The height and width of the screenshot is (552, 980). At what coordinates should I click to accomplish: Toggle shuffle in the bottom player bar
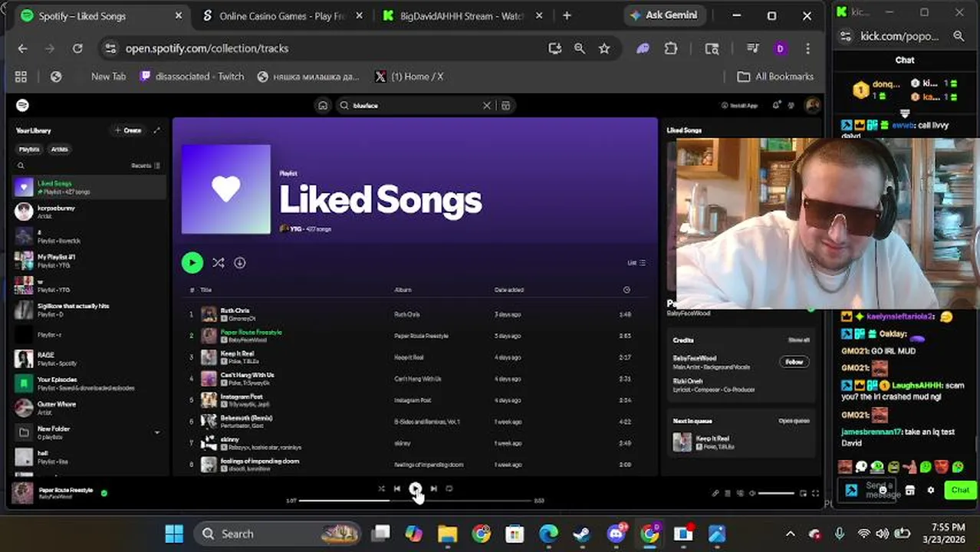click(x=381, y=488)
